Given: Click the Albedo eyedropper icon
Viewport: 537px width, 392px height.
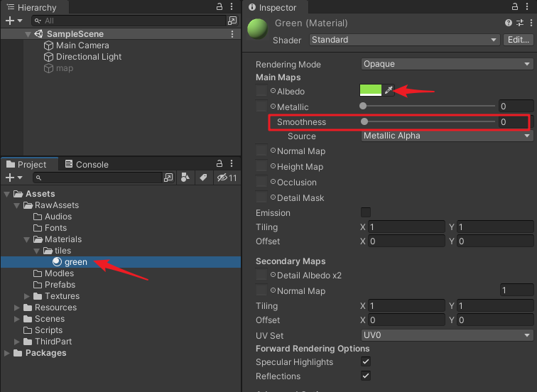Looking at the screenshot, I should click(389, 90).
